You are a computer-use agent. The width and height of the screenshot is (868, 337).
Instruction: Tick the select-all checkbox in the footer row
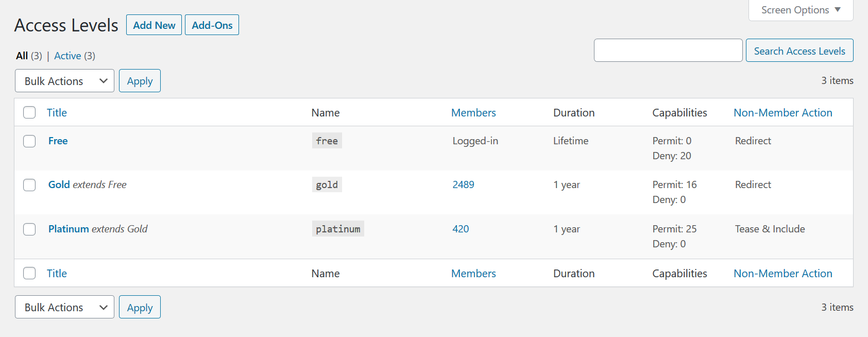tap(29, 273)
